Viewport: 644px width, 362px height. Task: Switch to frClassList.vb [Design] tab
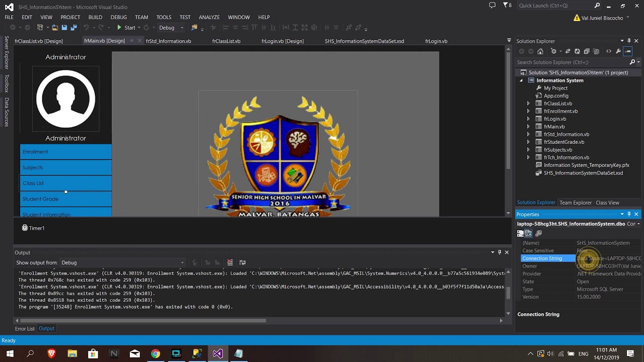[39, 41]
